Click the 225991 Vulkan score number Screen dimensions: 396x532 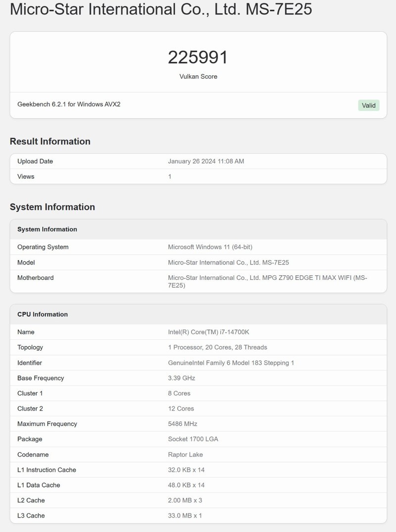pyautogui.click(x=198, y=57)
